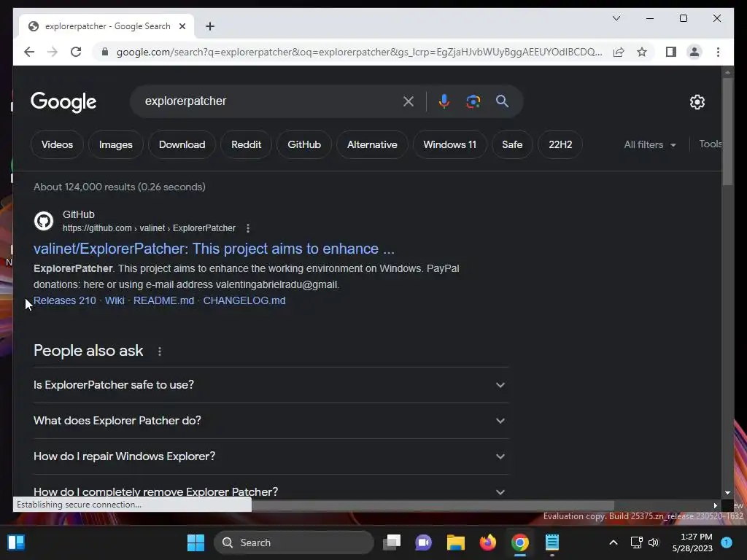
Task: Close the explorerpatcher Google Search tab
Action: 182,26
